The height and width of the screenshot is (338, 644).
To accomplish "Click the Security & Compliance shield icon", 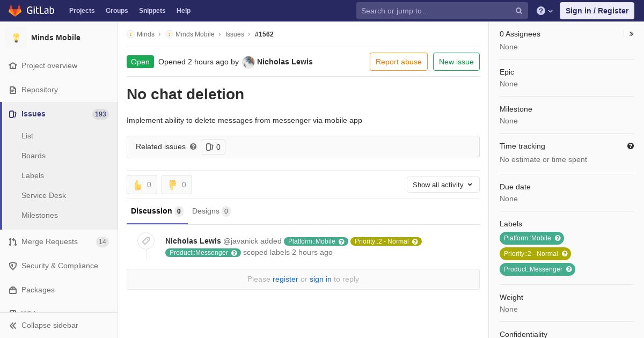I will point(13,266).
